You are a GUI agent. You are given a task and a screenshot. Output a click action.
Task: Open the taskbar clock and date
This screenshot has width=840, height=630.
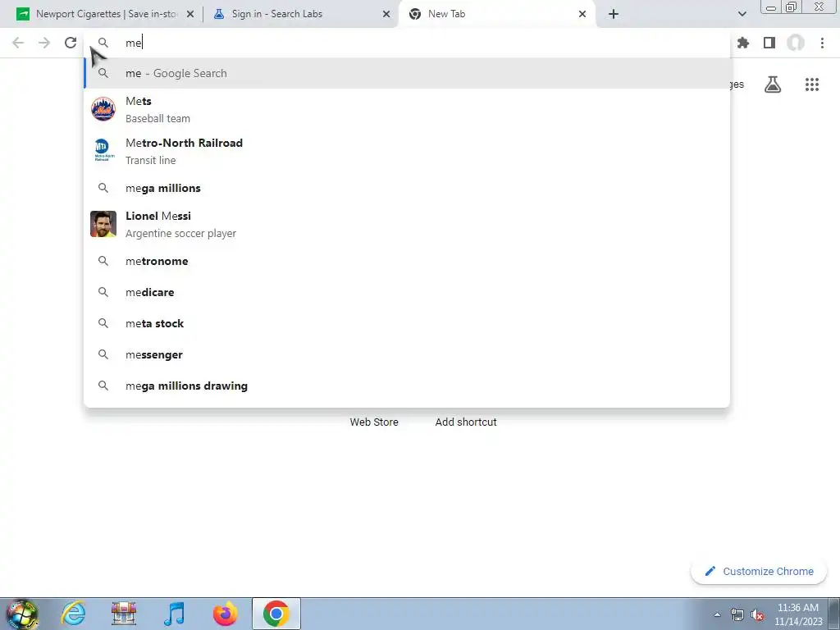coord(797,614)
